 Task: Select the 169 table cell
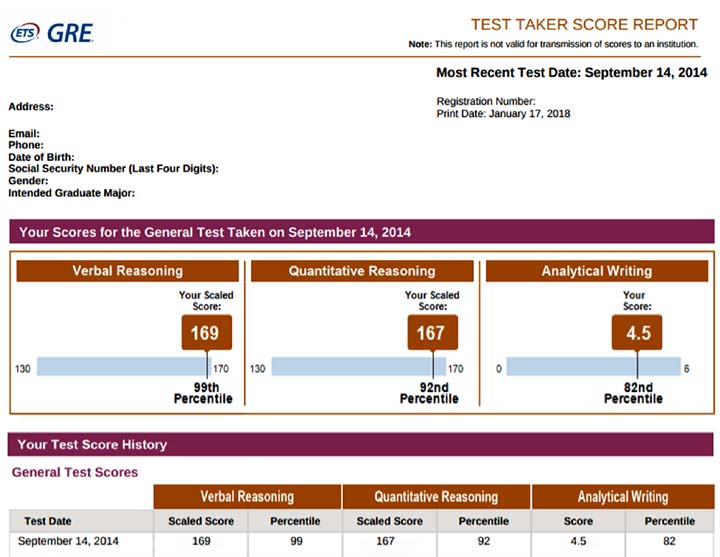tap(201, 541)
